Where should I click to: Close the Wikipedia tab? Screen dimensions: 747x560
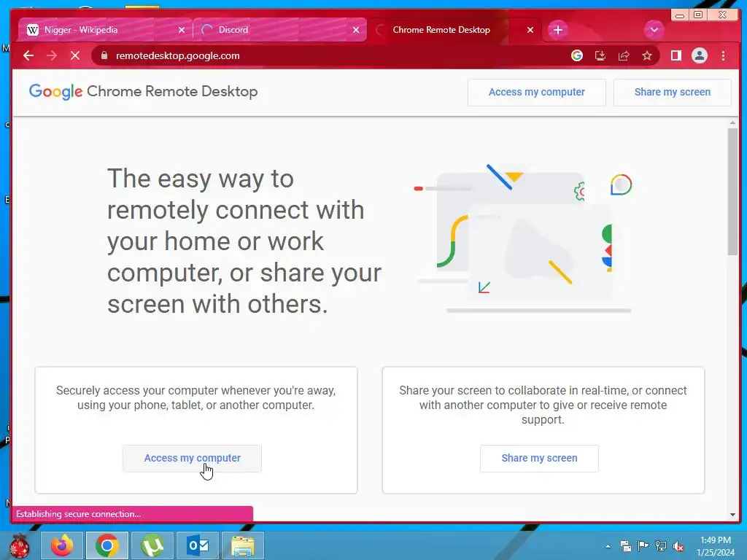182,30
